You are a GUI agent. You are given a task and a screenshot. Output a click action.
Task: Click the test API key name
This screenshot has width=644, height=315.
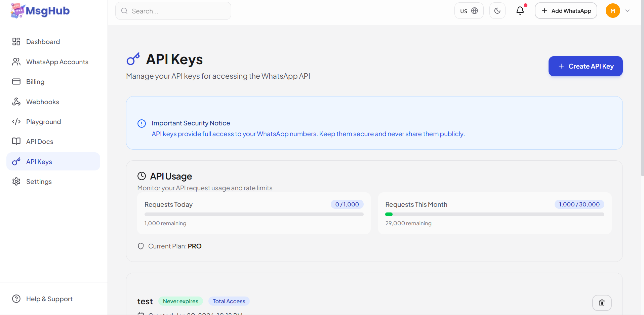[x=145, y=302]
